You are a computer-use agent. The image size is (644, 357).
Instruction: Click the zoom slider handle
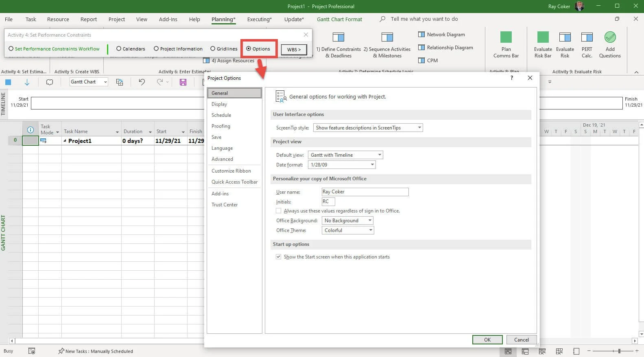coord(619,351)
